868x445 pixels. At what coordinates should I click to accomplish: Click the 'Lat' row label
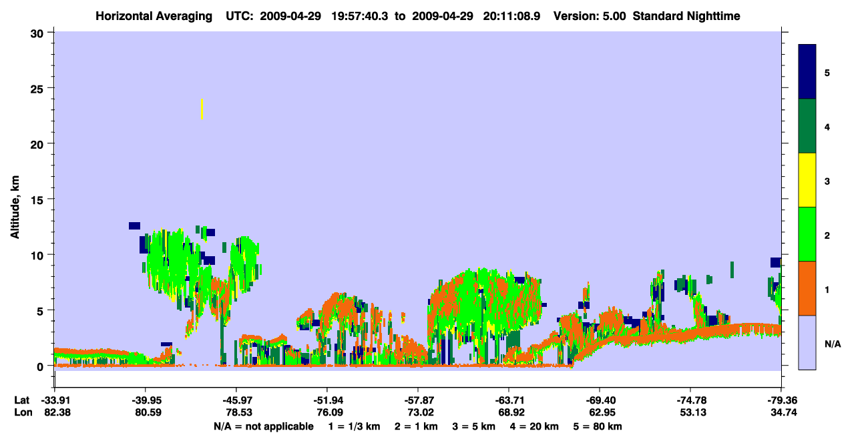point(22,400)
